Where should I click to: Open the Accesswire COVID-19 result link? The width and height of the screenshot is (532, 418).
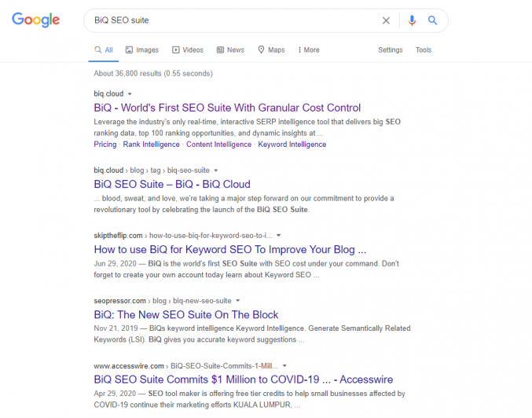[244, 379]
